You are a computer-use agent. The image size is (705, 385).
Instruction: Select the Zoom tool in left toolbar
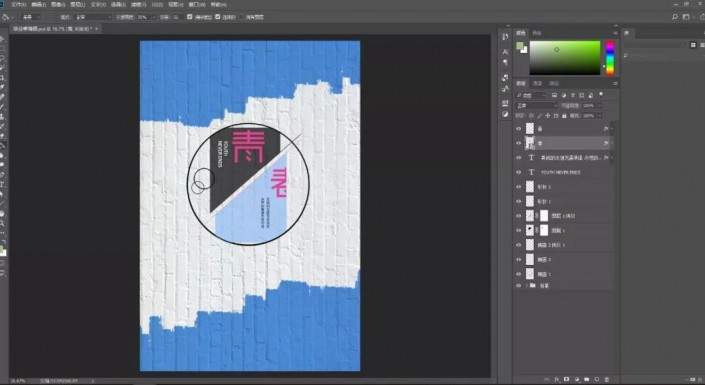click(x=3, y=223)
